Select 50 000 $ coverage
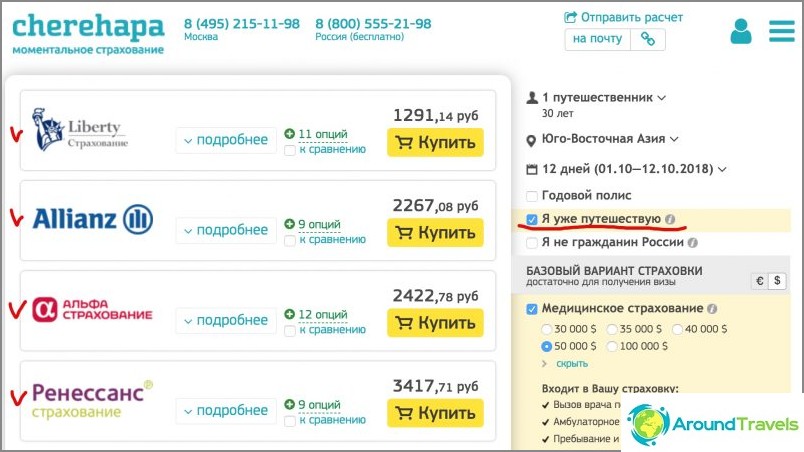804x452 pixels. click(547, 346)
